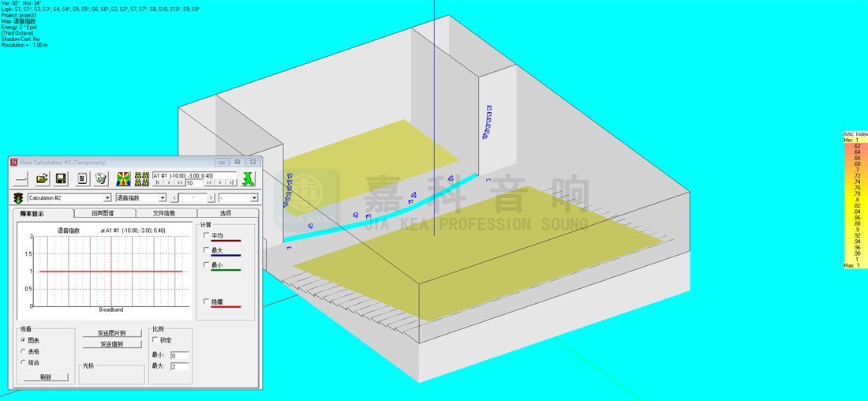Click the 最大 scale value input field
The width and height of the screenshot is (868, 401).
pyautogui.click(x=179, y=366)
